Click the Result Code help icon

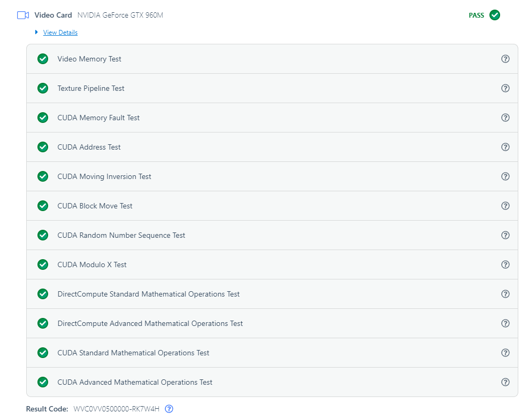tap(169, 409)
